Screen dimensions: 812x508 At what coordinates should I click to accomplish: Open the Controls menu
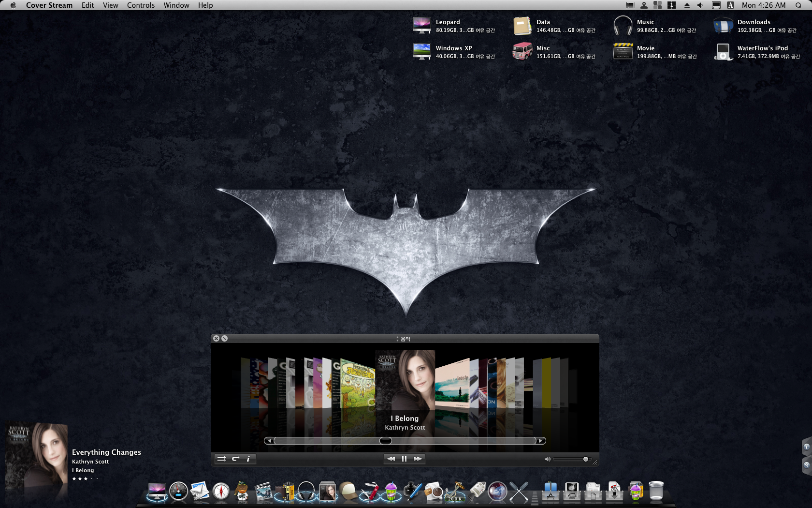pyautogui.click(x=141, y=5)
